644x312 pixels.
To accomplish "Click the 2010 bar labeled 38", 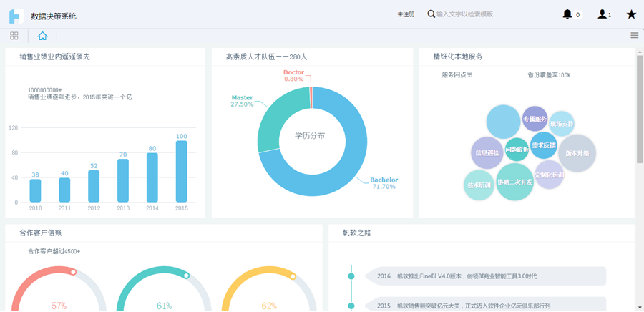I will [35, 191].
